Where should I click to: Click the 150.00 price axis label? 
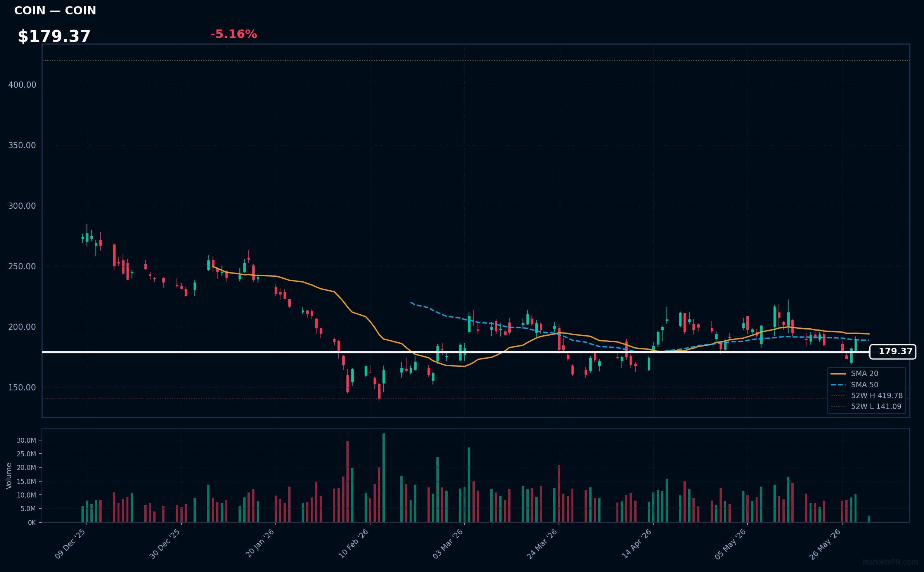[22, 387]
